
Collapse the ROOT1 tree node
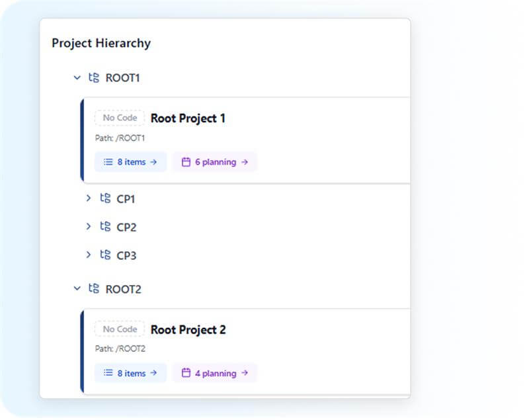coord(77,78)
